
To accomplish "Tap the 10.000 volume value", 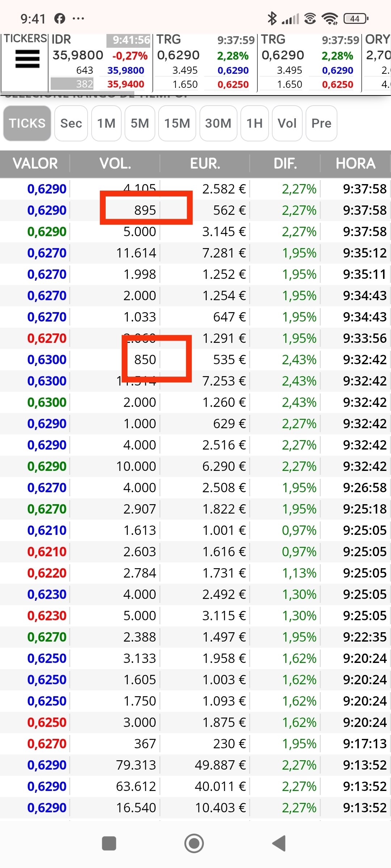I will pyautogui.click(x=136, y=466).
